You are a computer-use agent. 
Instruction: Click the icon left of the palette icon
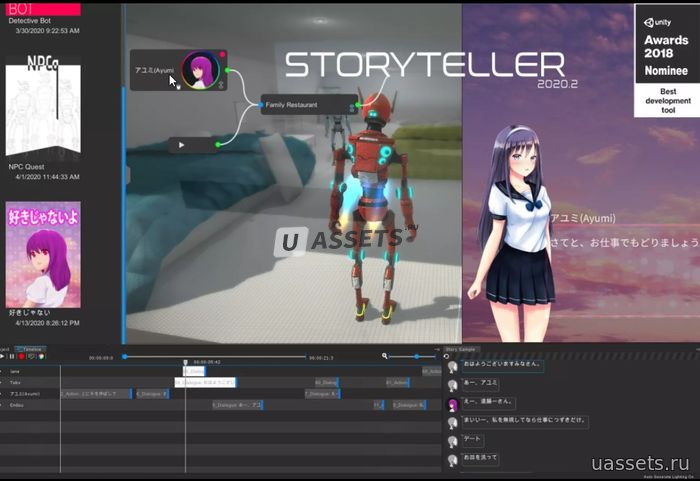click(x=31, y=356)
